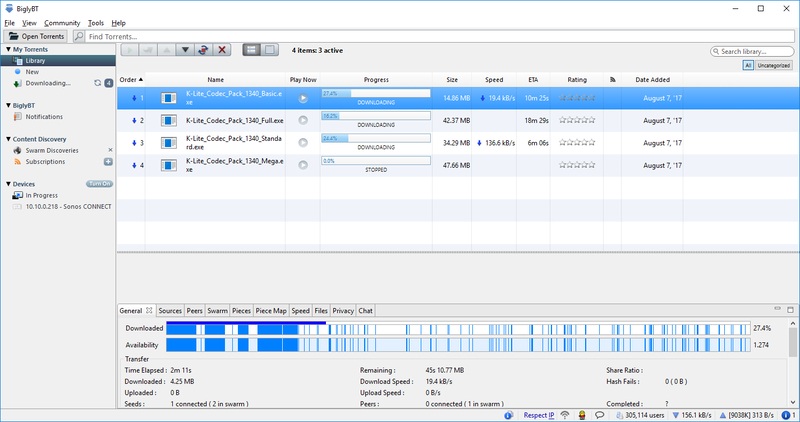Collapse the Content Discovery section
Viewport: 800px width, 422px height.
click(7, 138)
